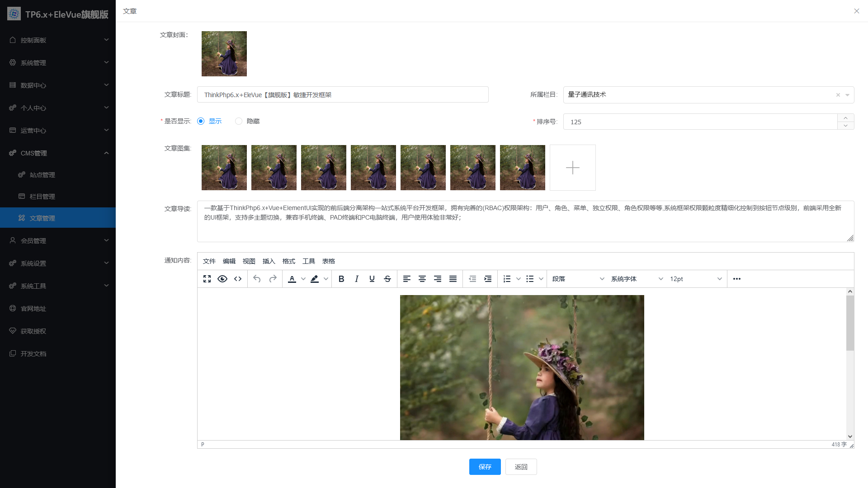
Task: Open the editor preview eye icon
Action: point(222,279)
